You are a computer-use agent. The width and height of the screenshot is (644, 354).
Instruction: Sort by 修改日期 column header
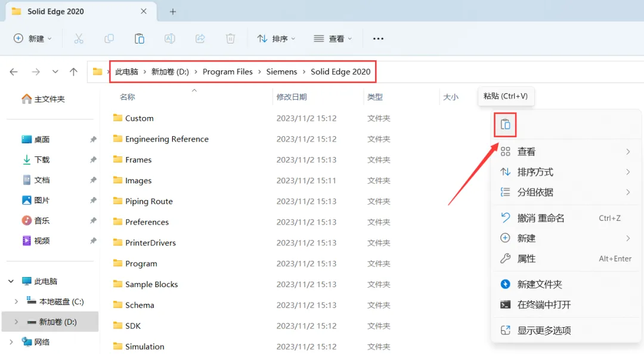tap(292, 97)
